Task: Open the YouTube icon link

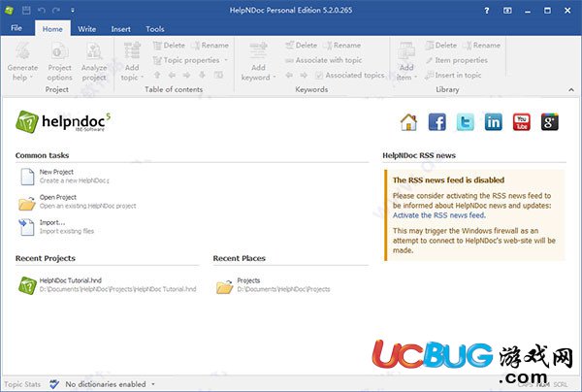Action: (x=522, y=121)
